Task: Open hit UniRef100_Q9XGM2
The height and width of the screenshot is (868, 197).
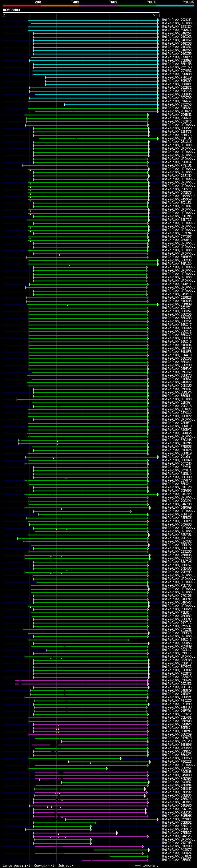Action: coord(177,20)
